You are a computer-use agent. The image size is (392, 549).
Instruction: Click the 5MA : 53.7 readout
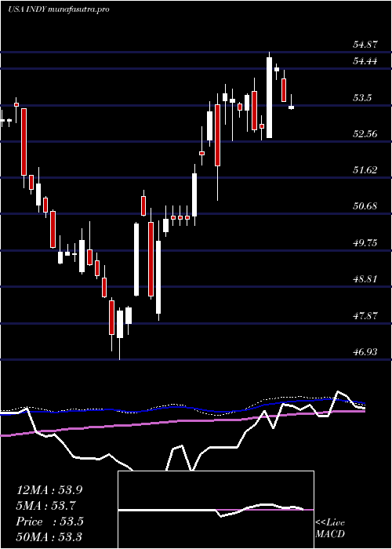click(x=46, y=506)
